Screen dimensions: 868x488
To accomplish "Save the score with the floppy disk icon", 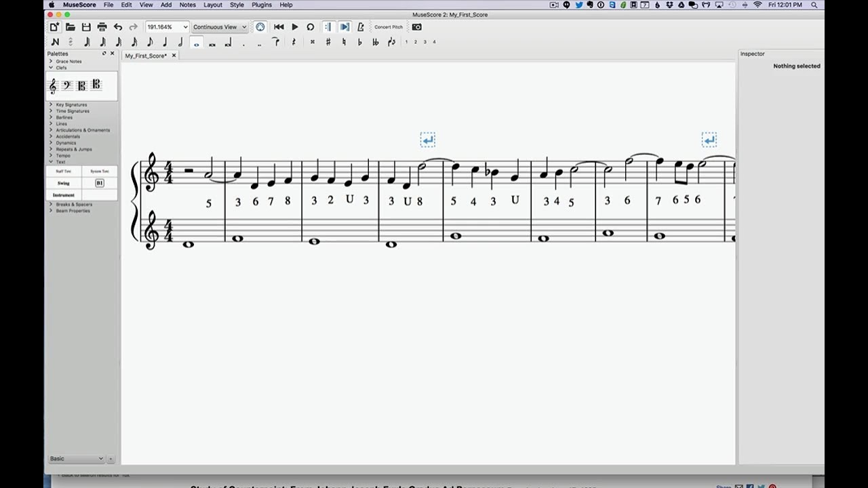I will click(86, 27).
